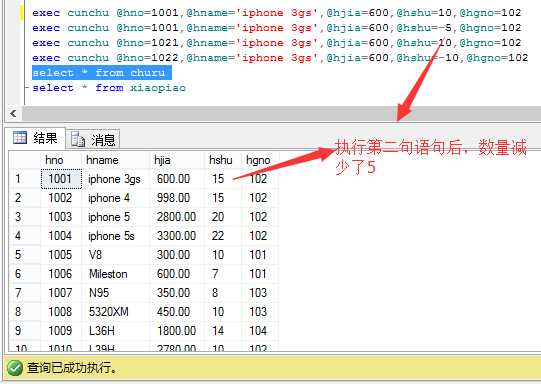Click the messages page icon beside 消息

[78, 140]
